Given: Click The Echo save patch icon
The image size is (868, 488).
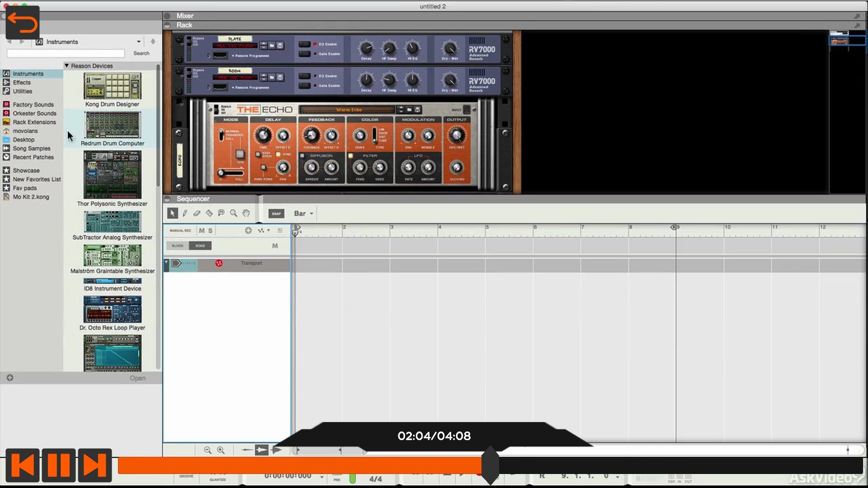Looking at the screenshot, I should point(418,110).
